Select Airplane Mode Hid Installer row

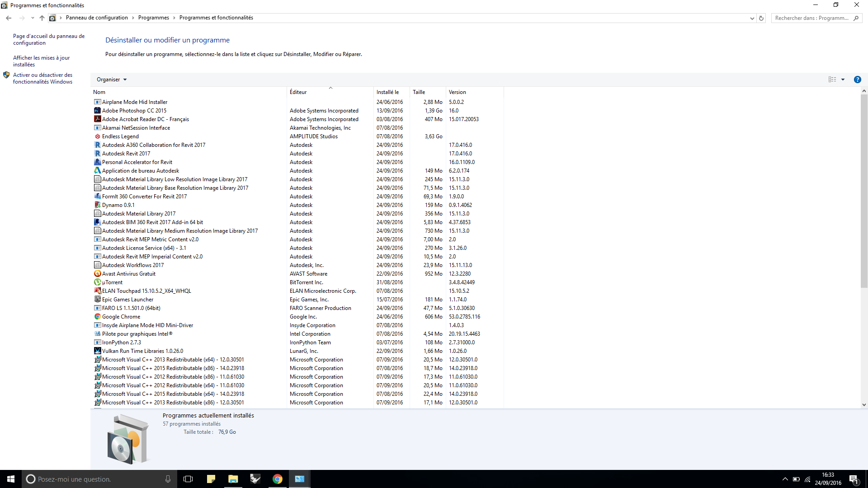coord(297,102)
